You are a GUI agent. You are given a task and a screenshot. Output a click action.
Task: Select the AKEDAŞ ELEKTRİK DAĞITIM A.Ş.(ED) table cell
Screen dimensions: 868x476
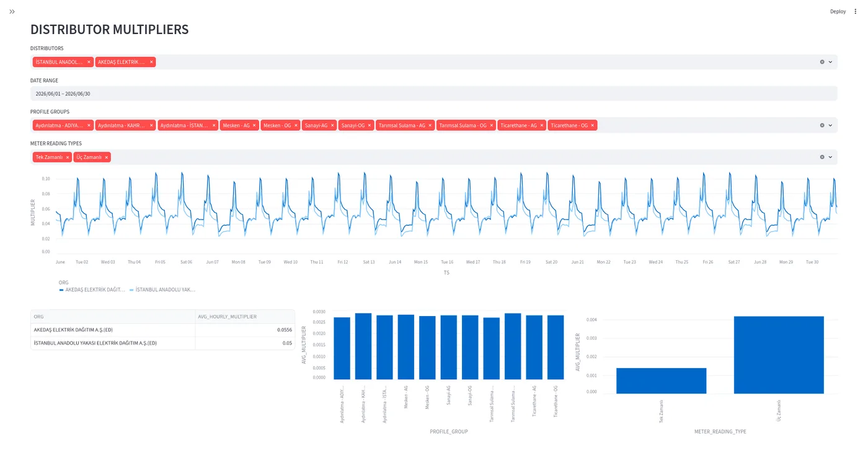tap(113, 330)
